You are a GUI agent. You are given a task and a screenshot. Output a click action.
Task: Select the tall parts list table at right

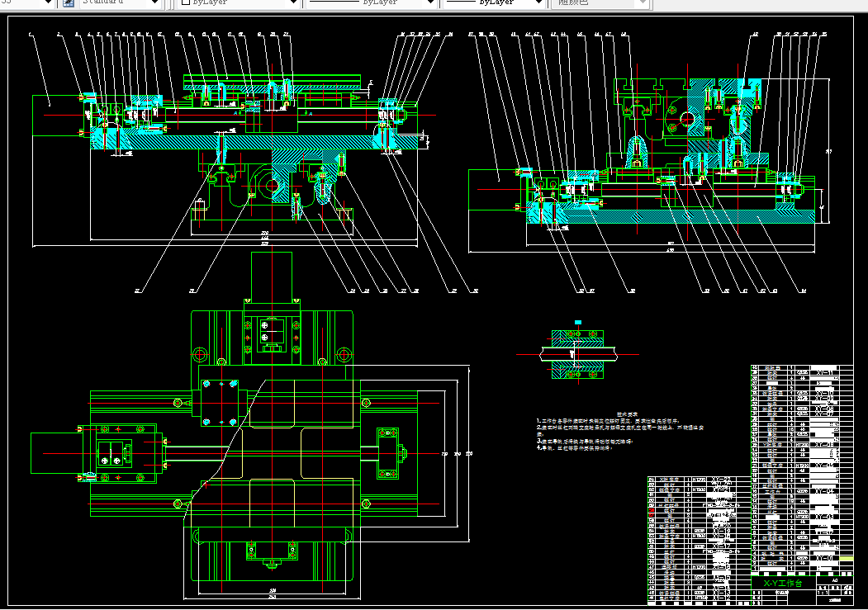tap(802, 470)
